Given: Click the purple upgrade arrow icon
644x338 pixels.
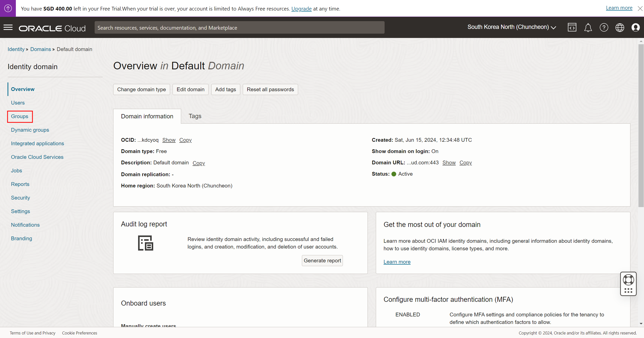Looking at the screenshot, I should pyautogui.click(x=8, y=8).
